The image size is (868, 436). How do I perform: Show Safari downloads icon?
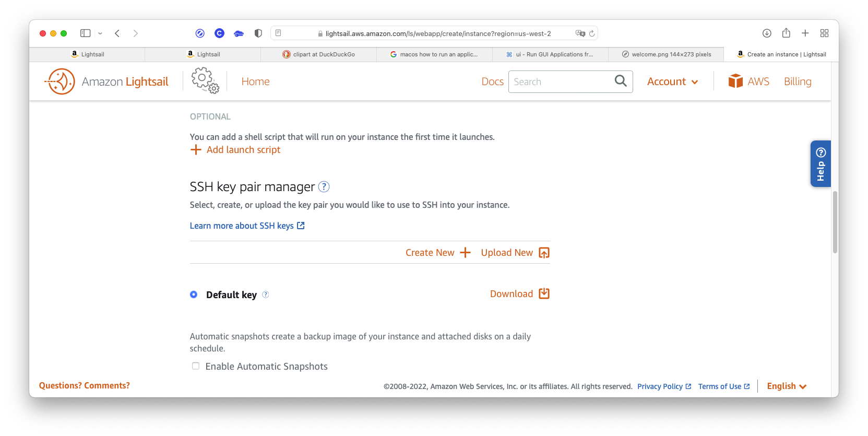click(x=767, y=33)
